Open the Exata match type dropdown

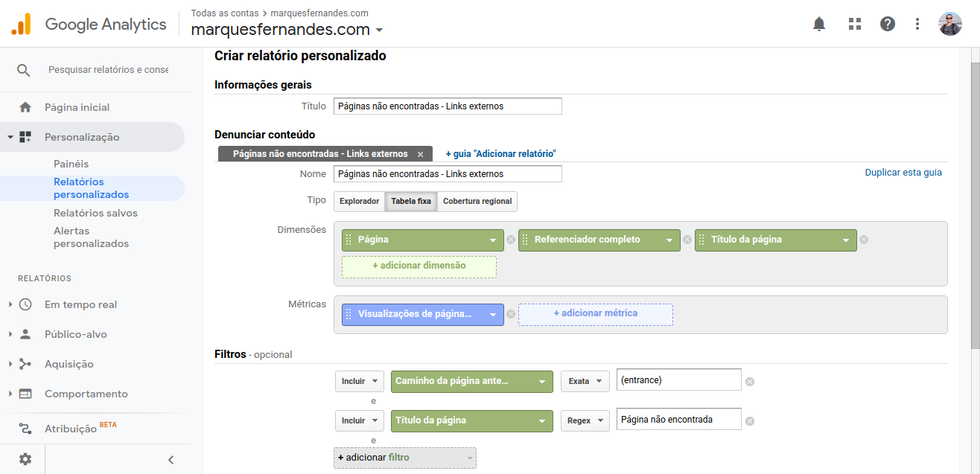(x=585, y=381)
